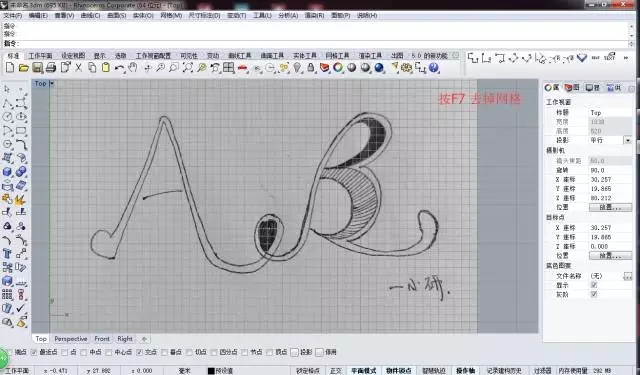The width and height of the screenshot is (640, 375).
Task: Click the Save file icon in toolbar
Action: click(37, 68)
